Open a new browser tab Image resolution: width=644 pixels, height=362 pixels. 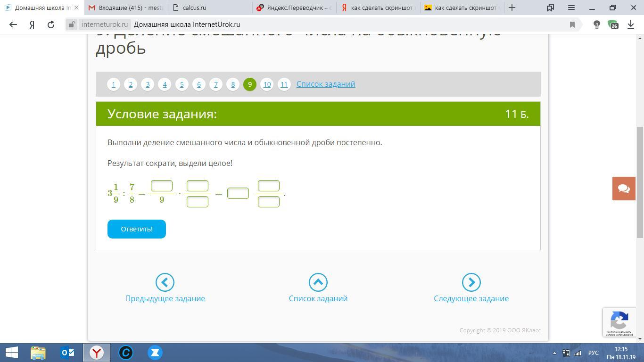pos(512,8)
